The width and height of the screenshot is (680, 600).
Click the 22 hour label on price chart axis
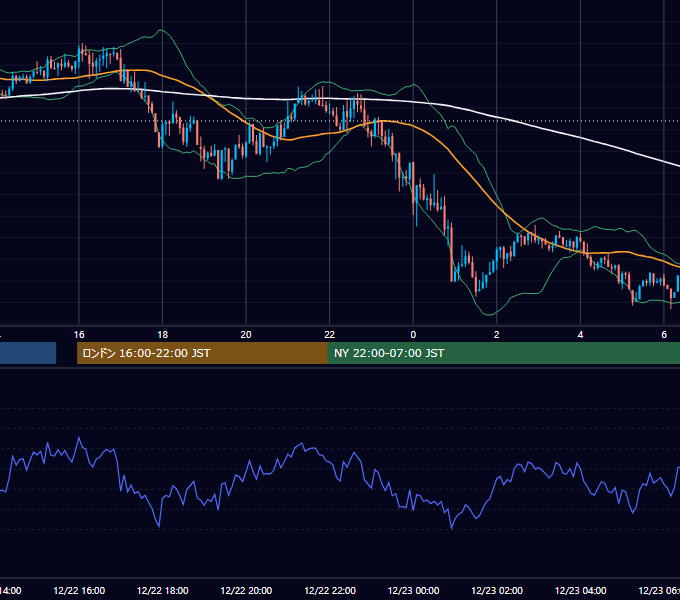(330, 335)
